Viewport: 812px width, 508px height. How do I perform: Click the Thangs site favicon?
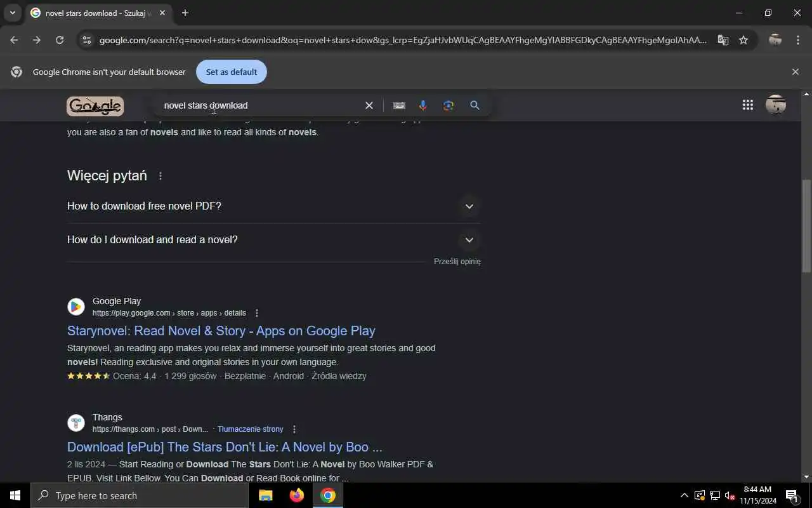[x=76, y=423]
